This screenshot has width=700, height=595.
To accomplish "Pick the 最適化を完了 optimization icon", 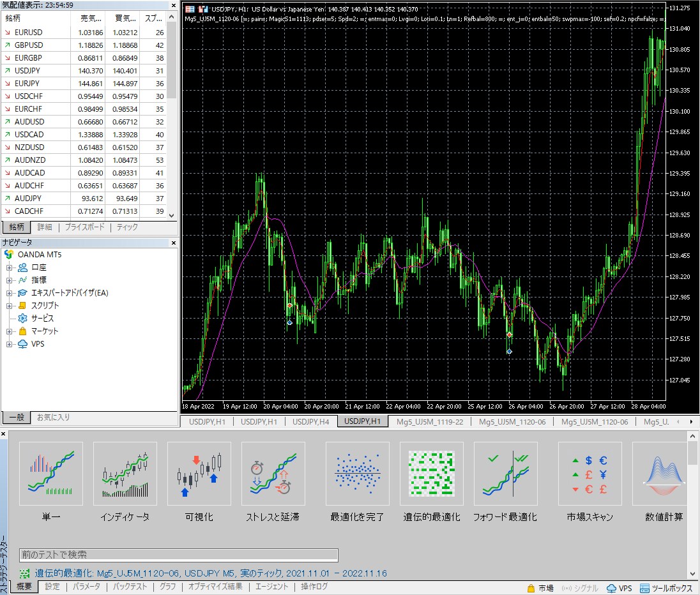I will [358, 474].
